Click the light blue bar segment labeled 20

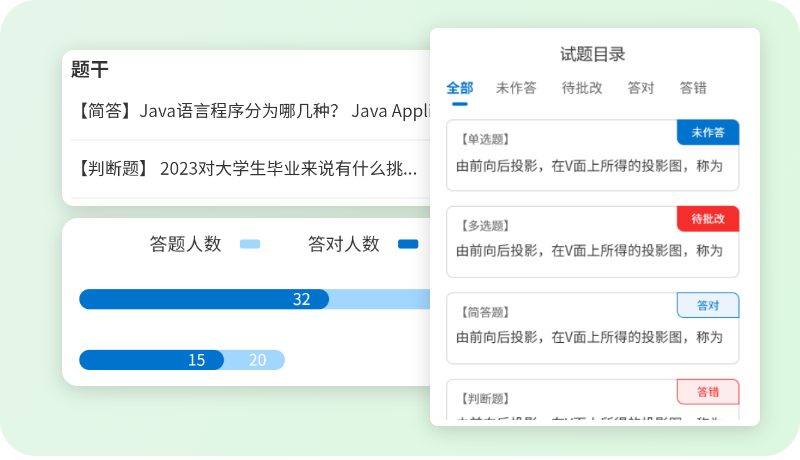(x=256, y=360)
